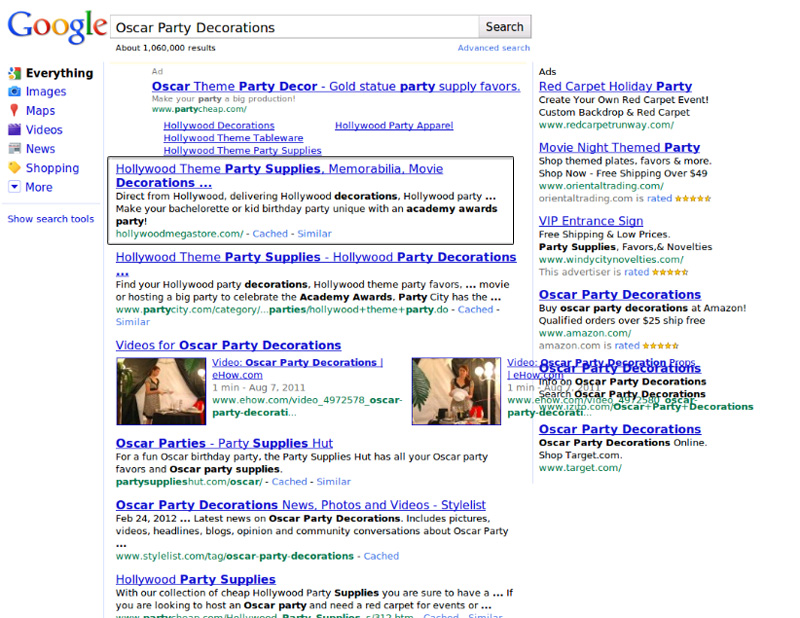Switch to Maps results

coord(40,111)
